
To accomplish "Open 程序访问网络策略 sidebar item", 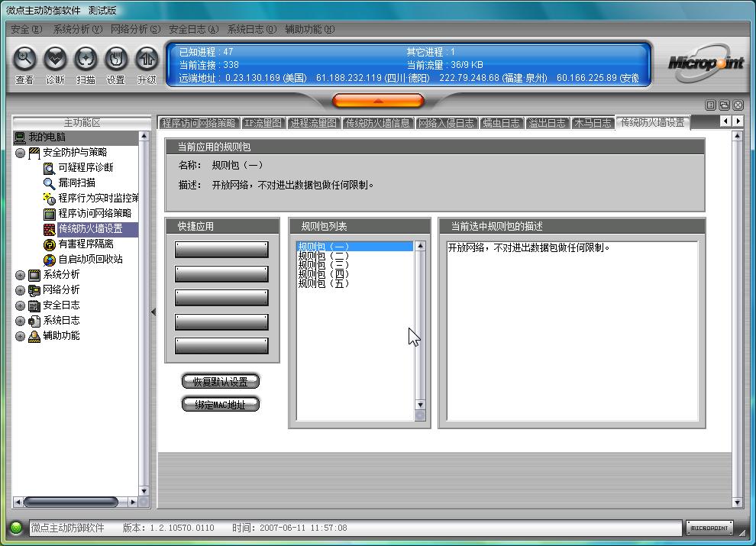I will 95,213.
